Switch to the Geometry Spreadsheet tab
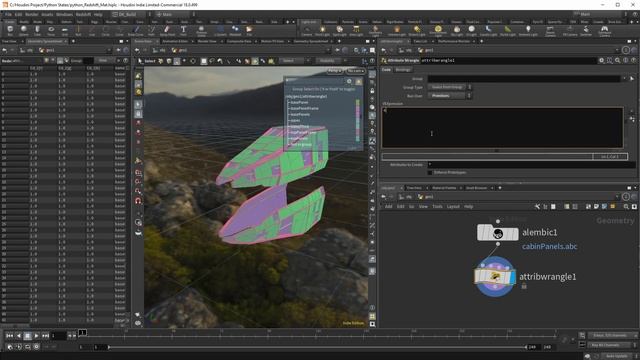Screen dimensions: 640x360 pyautogui.click(x=45, y=41)
